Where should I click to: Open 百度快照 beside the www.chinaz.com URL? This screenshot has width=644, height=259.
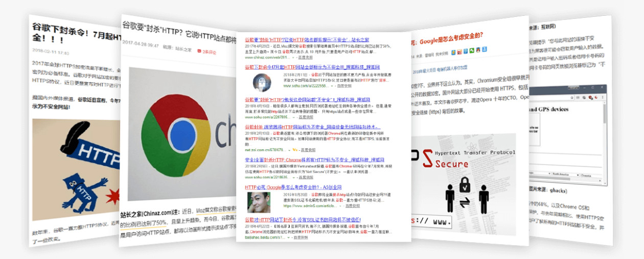[305, 57]
